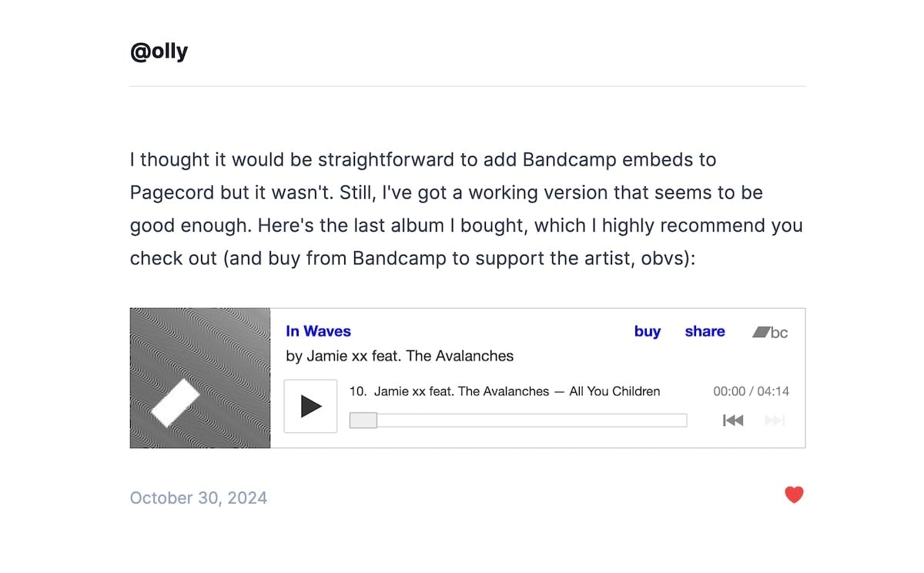Image resolution: width=924 pixels, height=573 pixels.
Task: Open the @olly profile heading
Action: point(159,52)
